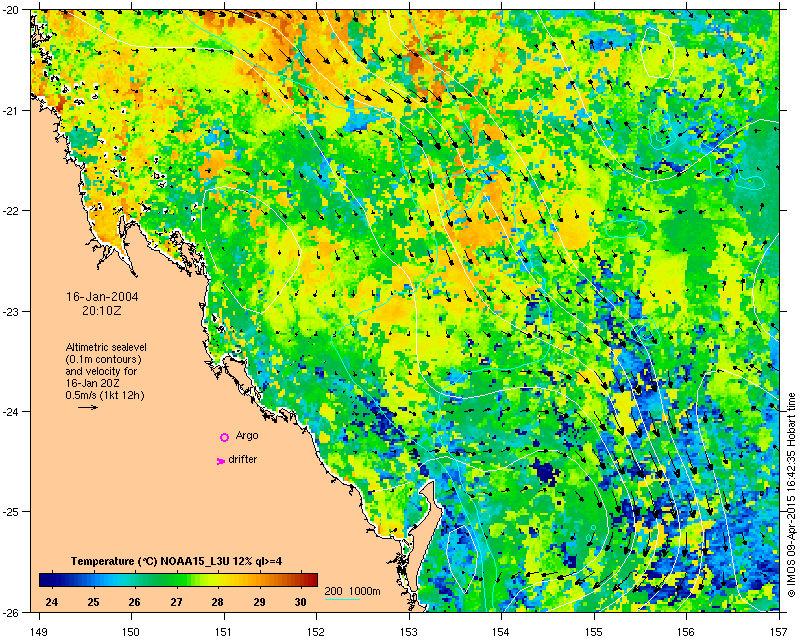Click the 'drifter' legend label
This screenshot has height=640, width=800.
[x=242, y=459]
